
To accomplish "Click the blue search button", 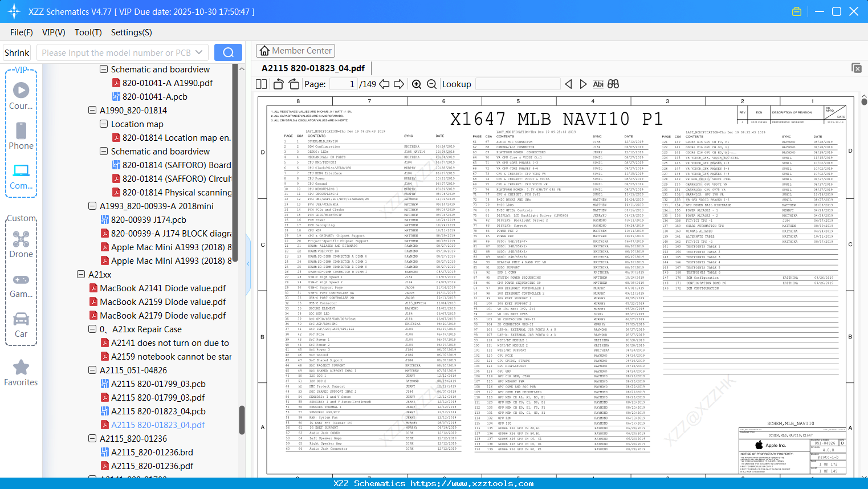I will 228,52.
